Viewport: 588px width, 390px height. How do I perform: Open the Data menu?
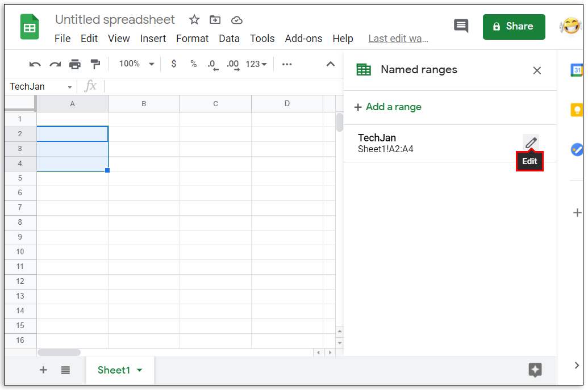tap(229, 39)
